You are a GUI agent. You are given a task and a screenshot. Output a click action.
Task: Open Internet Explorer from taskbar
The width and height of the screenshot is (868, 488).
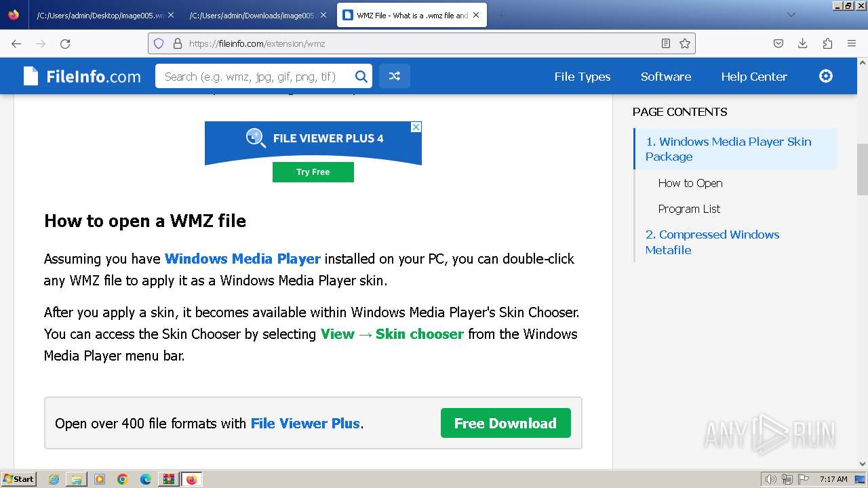coord(54,479)
